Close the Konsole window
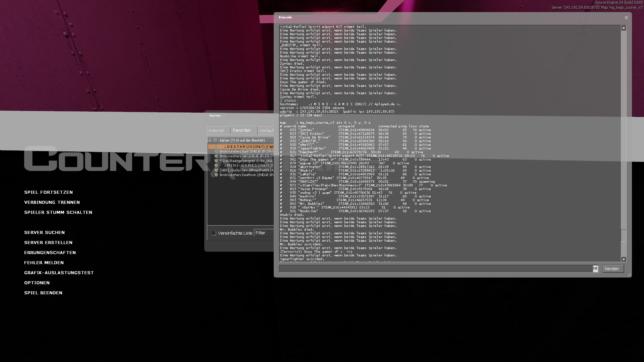The image size is (644, 362). [x=626, y=18]
